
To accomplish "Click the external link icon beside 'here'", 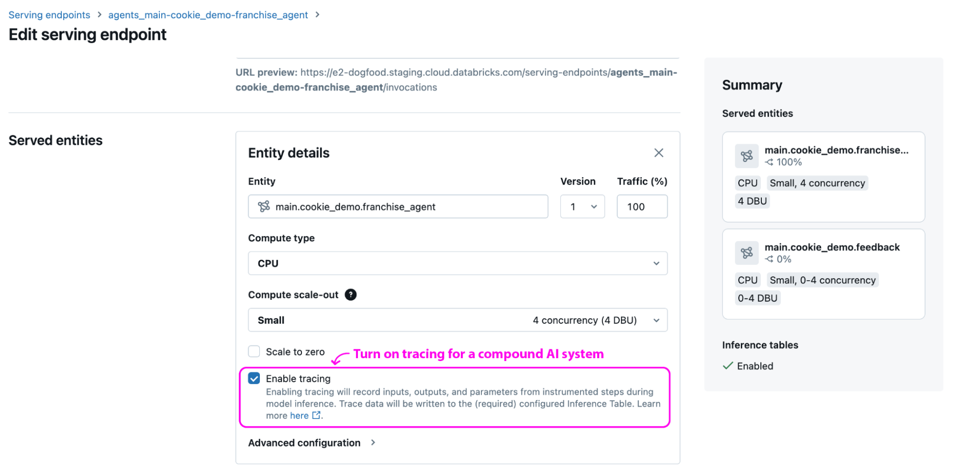I will (317, 416).
